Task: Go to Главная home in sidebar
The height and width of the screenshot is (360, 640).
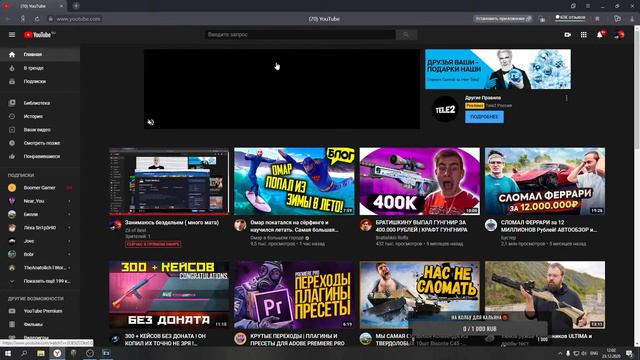Action: [40, 54]
